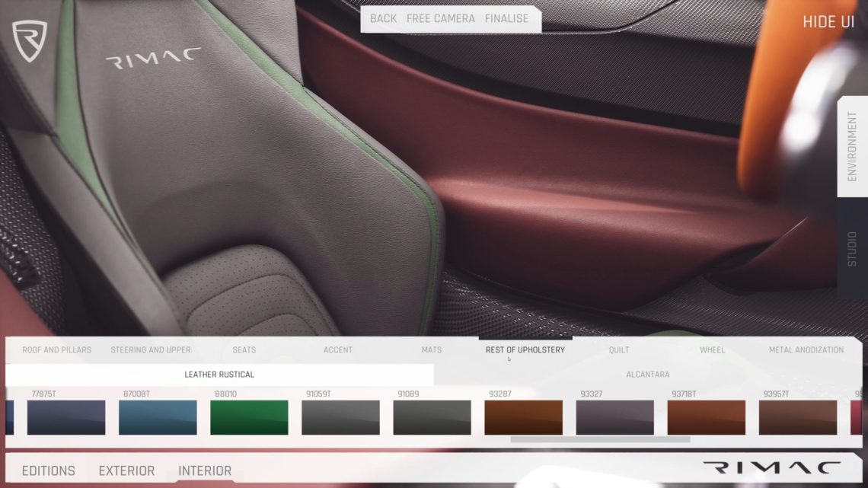
Task: Open the MATS tab
Action: click(431, 349)
